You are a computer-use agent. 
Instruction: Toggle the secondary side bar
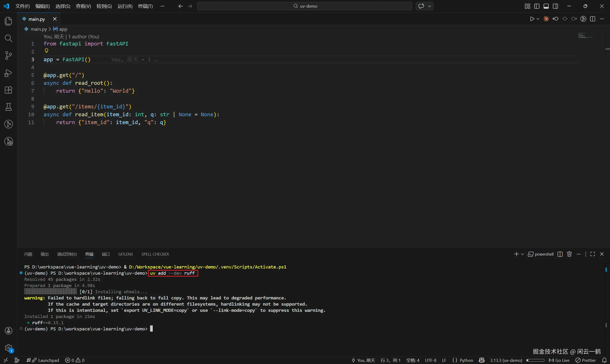(555, 6)
